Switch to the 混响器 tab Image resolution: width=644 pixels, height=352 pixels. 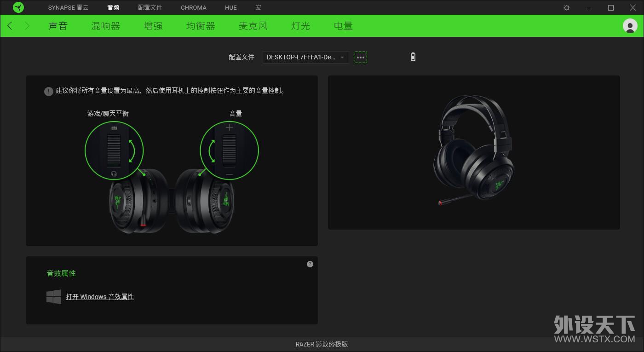[105, 26]
